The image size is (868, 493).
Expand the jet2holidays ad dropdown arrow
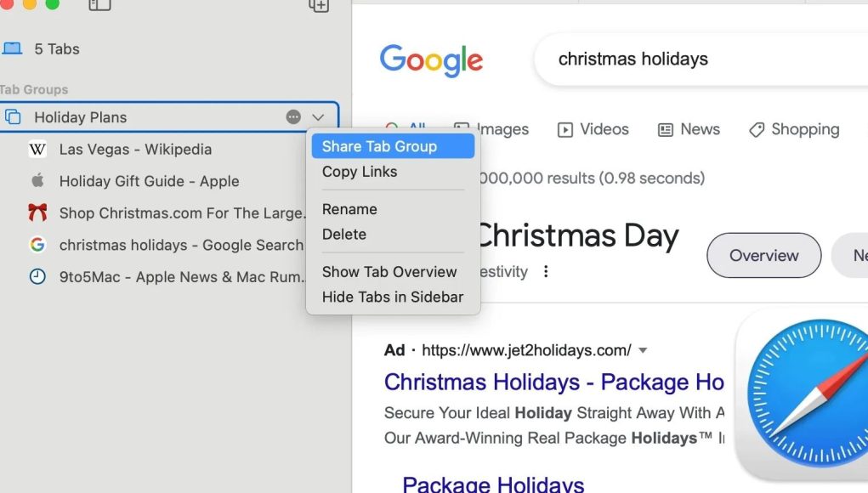[x=643, y=350]
